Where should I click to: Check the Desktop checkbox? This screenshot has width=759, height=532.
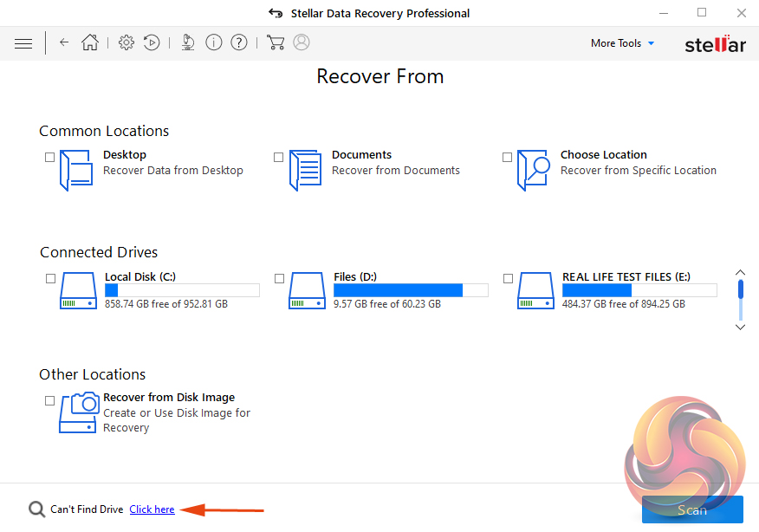49,158
